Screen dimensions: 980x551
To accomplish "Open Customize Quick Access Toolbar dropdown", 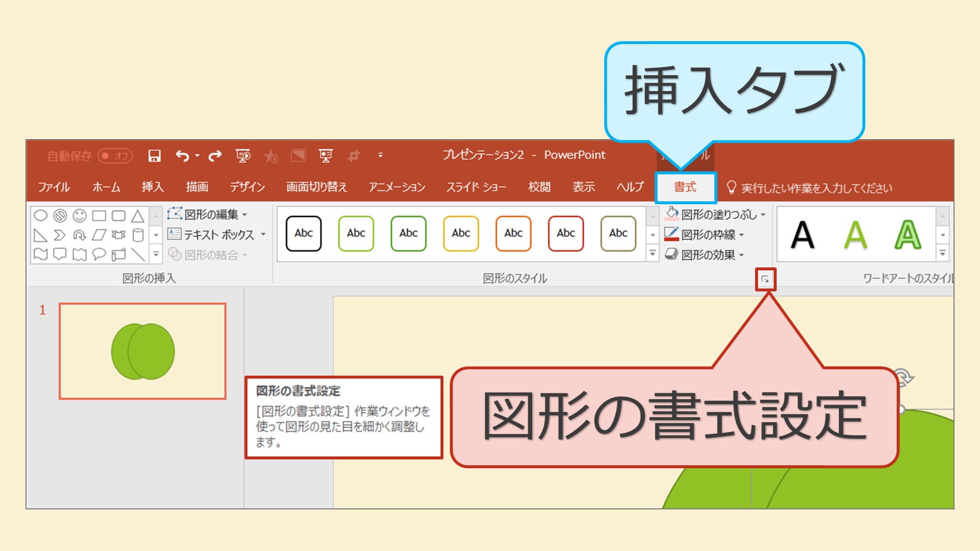I will (380, 155).
